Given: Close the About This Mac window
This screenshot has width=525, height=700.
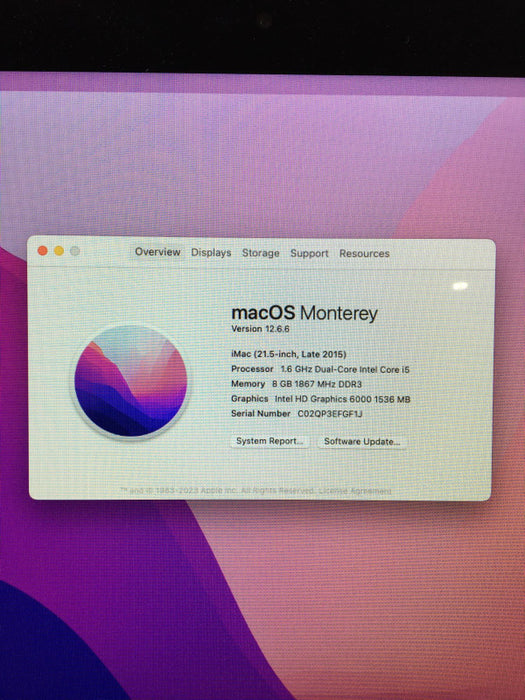Looking at the screenshot, I should (43, 251).
